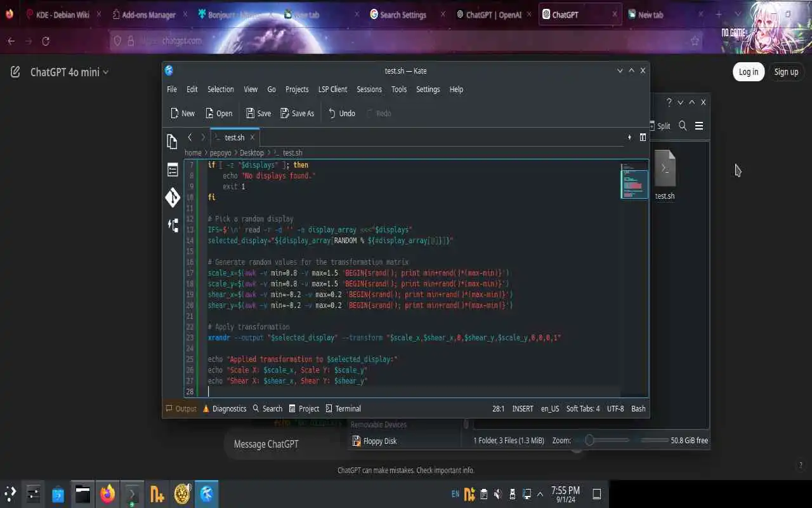The width and height of the screenshot is (812, 508).
Task: Open the Tools menu
Action: click(x=399, y=90)
